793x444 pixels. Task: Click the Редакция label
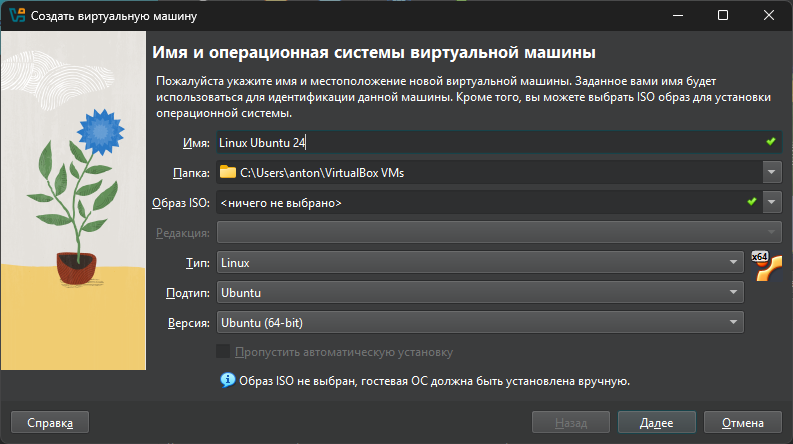[x=183, y=233]
